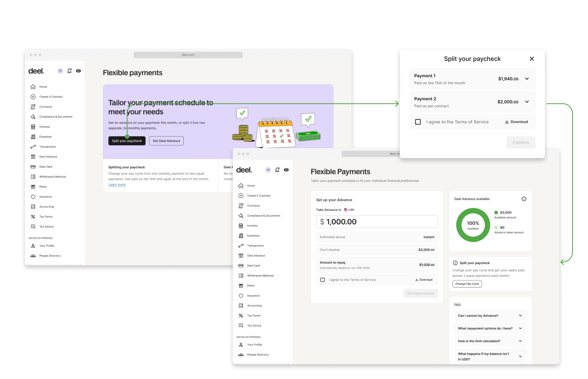Open Your Profile in back window sidebar
The width and height of the screenshot is (588, 379).
click(47, 246)
